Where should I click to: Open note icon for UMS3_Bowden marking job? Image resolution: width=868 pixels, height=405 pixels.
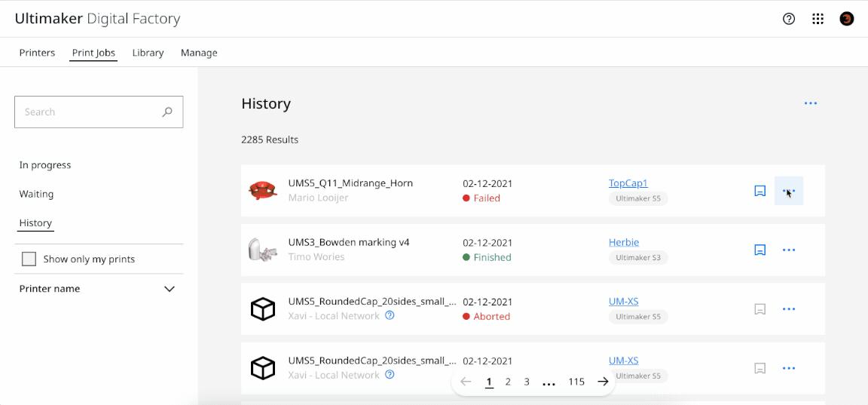click(760, 250)
